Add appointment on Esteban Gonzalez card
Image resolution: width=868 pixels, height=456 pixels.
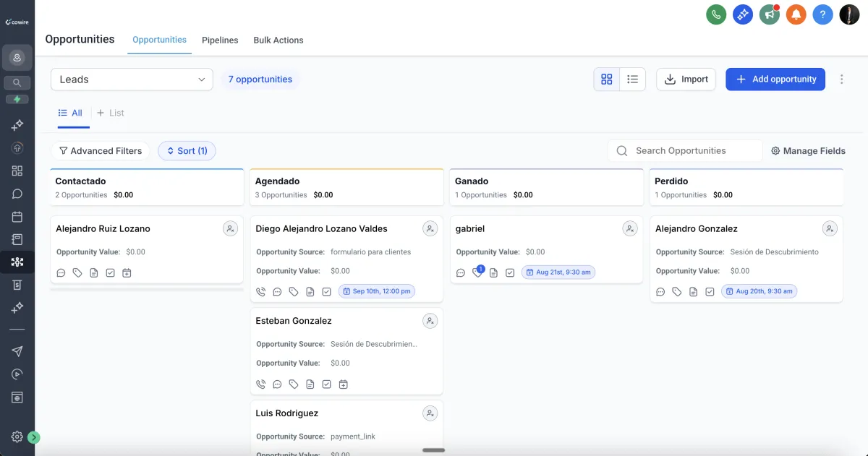[x=343, y=384]
